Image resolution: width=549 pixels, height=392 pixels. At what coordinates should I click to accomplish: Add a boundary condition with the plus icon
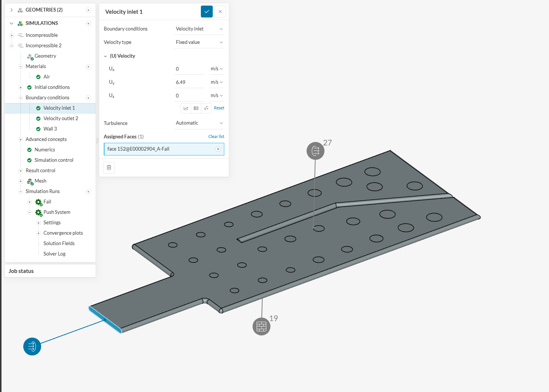coord(88,98)
